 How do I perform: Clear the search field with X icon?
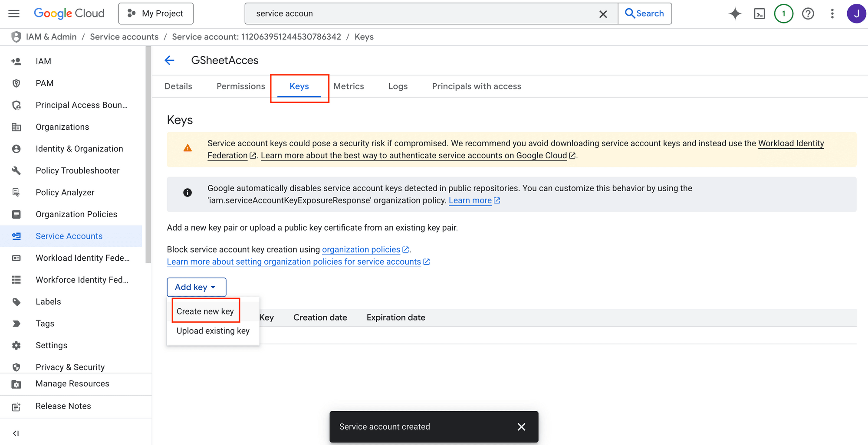click(603, 14)
